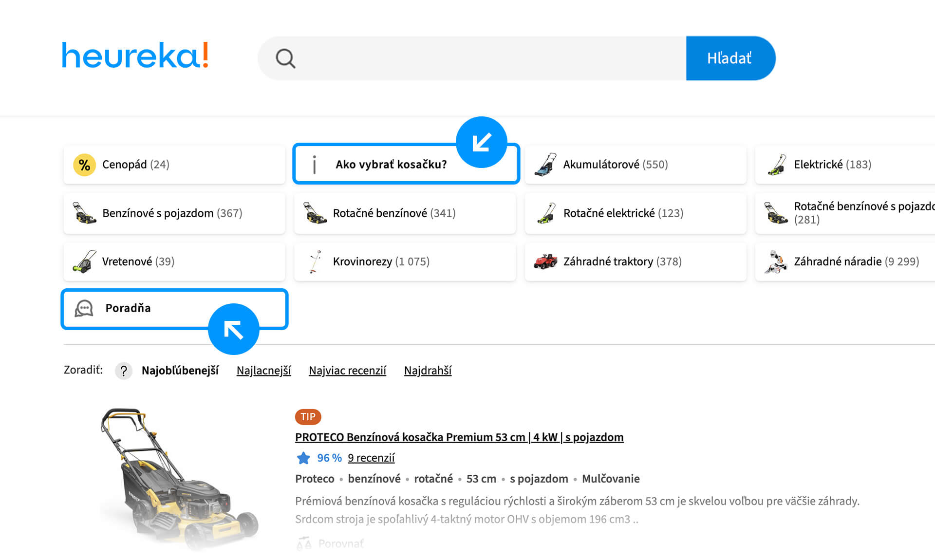
Task: Open the PROTECO Benzínová kosačka product link
Action: (459, 437)
